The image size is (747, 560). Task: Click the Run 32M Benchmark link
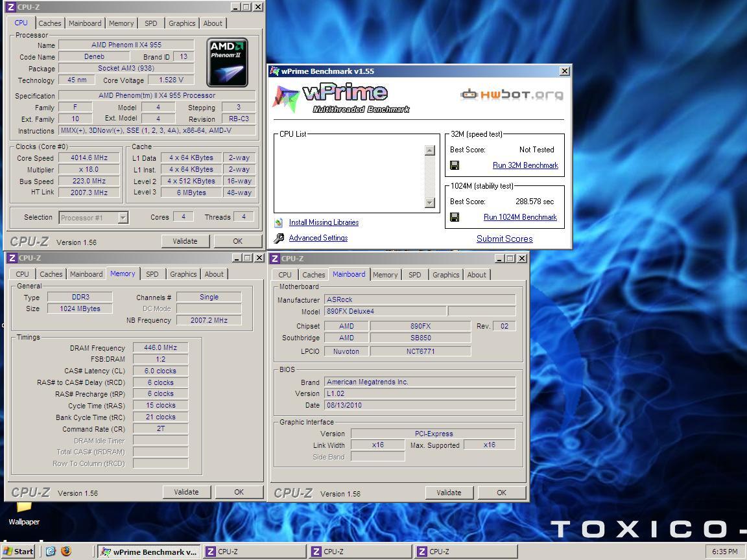pos(525,165)
